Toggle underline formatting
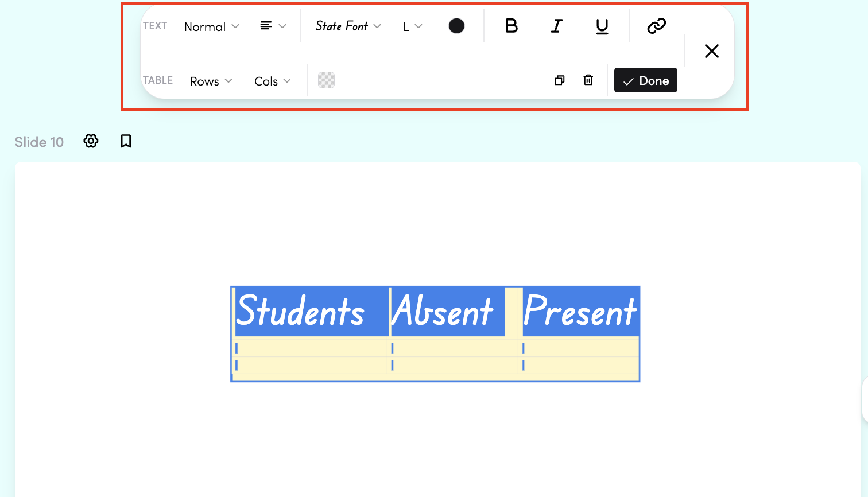Viewport: 868px width, 497px height. pos(602,26)
